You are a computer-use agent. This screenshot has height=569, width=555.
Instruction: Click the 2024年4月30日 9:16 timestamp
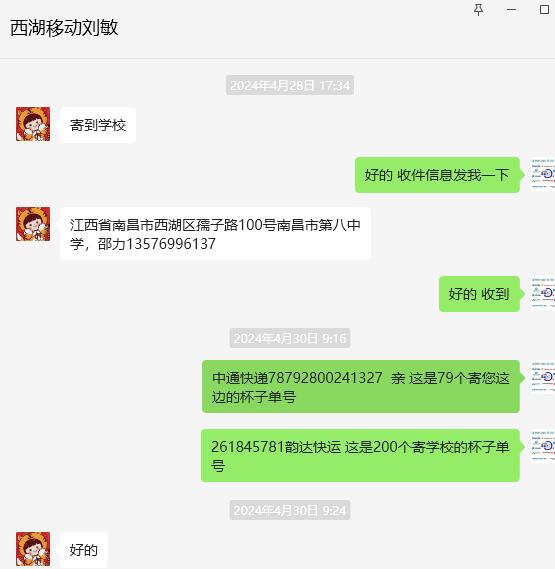coord(290,338)
